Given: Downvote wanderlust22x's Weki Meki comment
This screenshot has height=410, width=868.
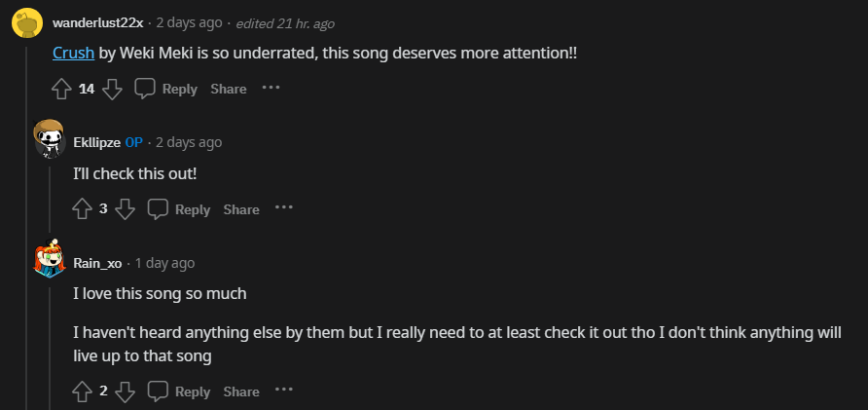Looking at the screenshot, I should 112,89.
